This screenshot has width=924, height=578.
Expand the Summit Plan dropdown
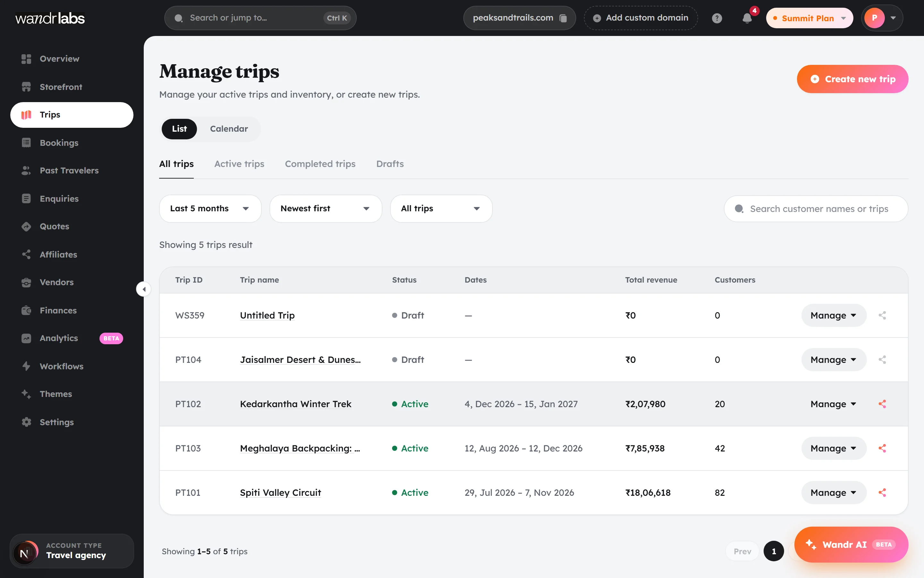point(809,18)
